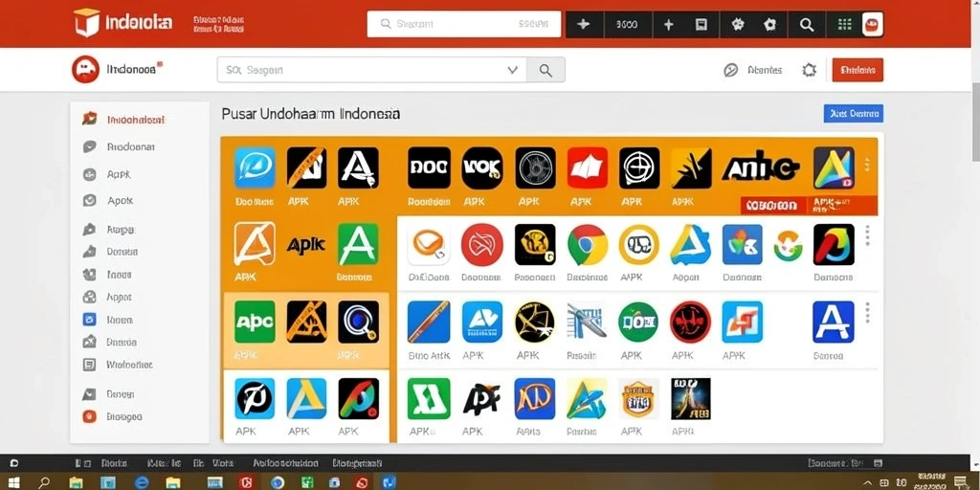Open the 'Antic' logo app

click(x=761, y=167)
